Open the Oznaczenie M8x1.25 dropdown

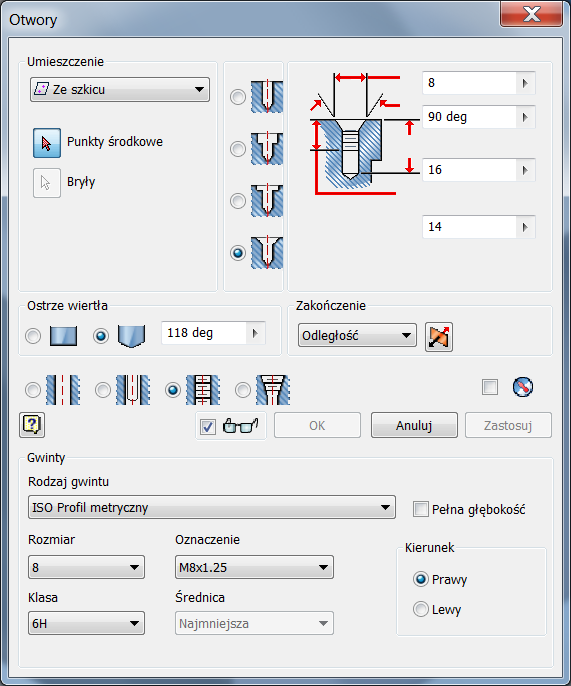pyautogui.click(x=254, y=567)
